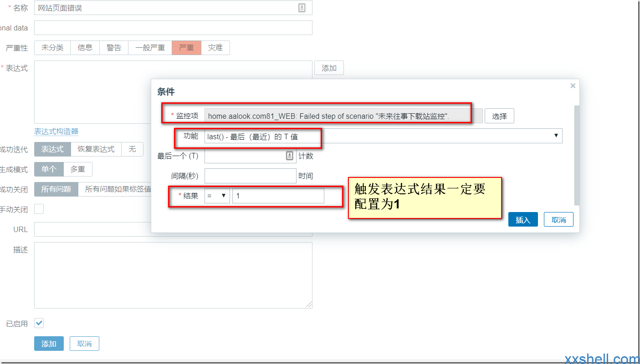
Task: Open the 结果 operator dropdown
Action: (217, 196)
